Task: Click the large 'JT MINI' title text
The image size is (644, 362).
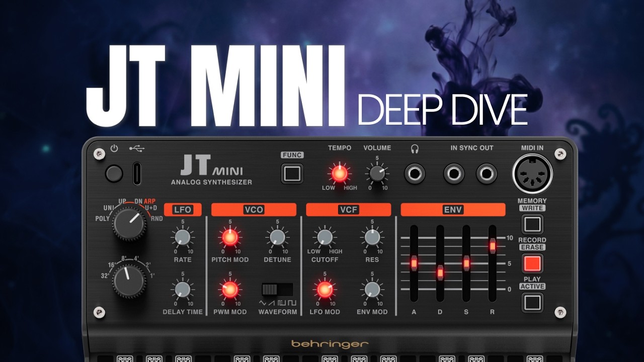Action: 215,86
